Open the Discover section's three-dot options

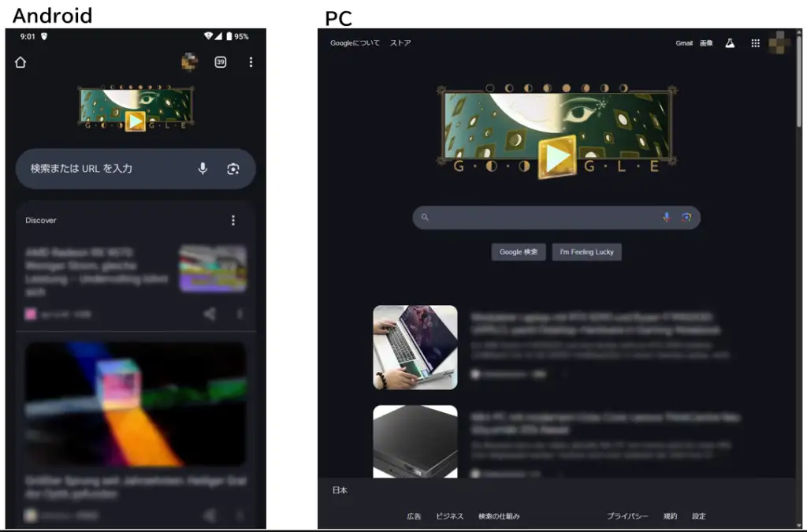(x=232, y=221)
